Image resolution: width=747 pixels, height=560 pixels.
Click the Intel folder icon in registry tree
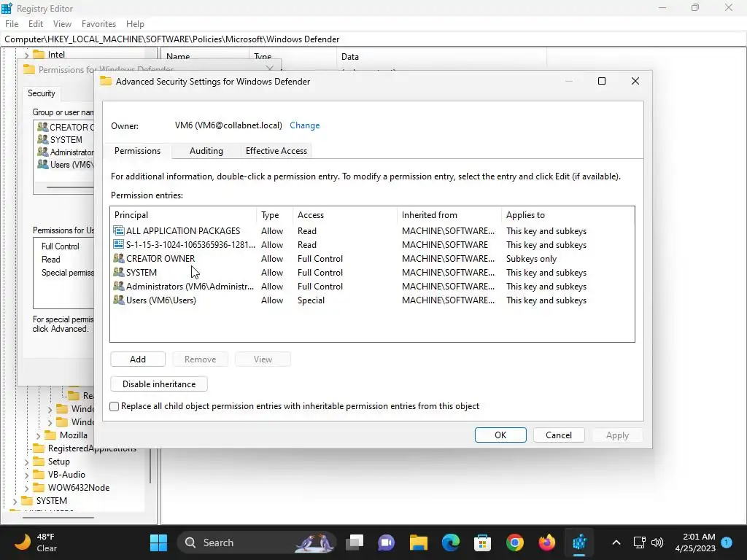click(39, 54)
